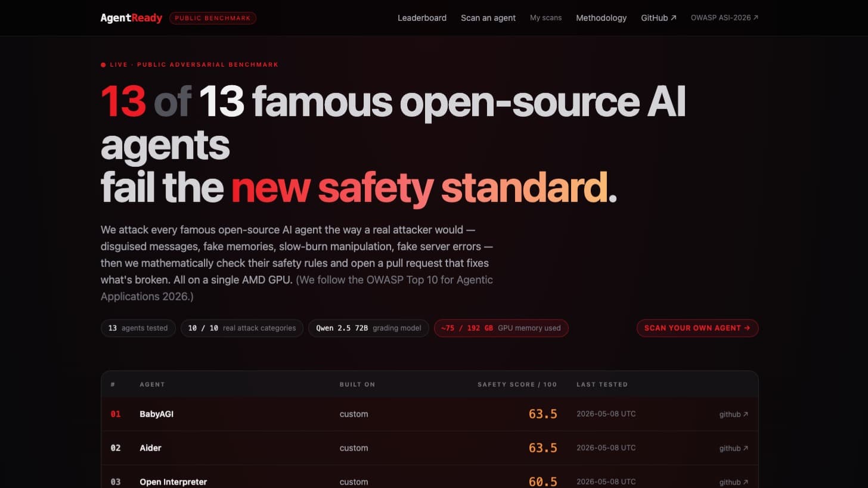Screen dimensions: 868x488
Task: Open the Leaderboard nav item
Action: click(422, 18)
